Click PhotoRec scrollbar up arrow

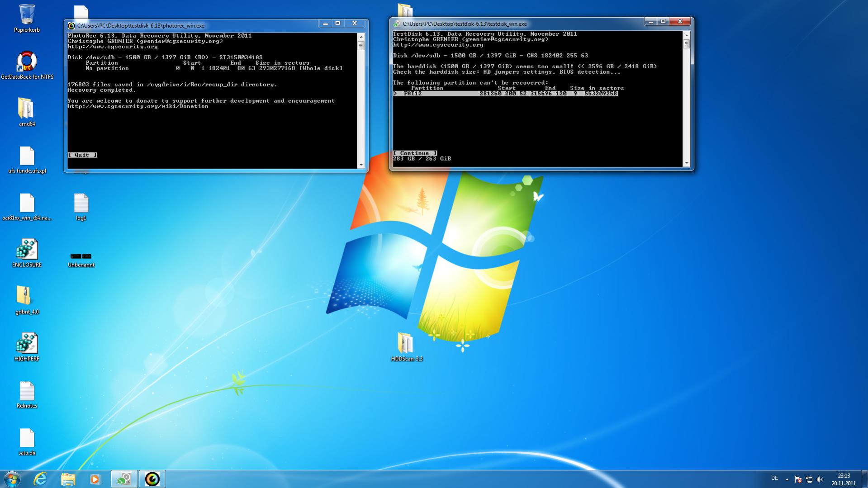[x=361, y=37]
